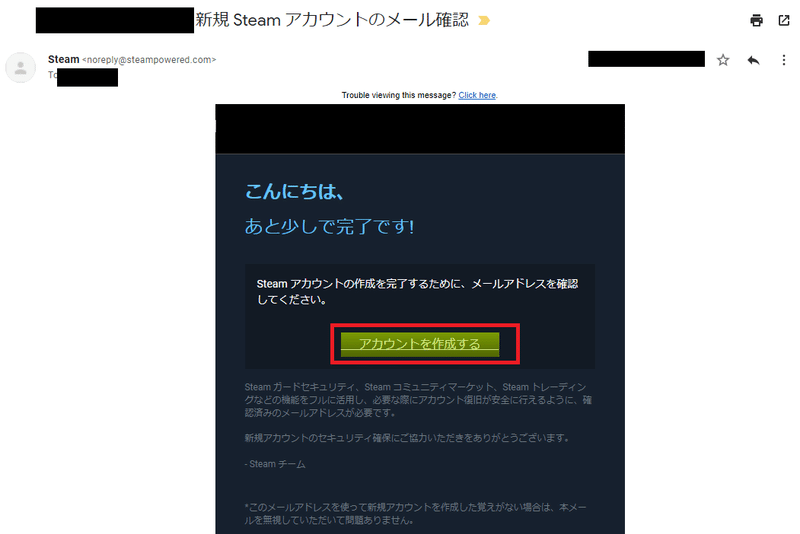Open the three-dot more options menu
This screenshot has width=800, height=534.
point(784,60)
